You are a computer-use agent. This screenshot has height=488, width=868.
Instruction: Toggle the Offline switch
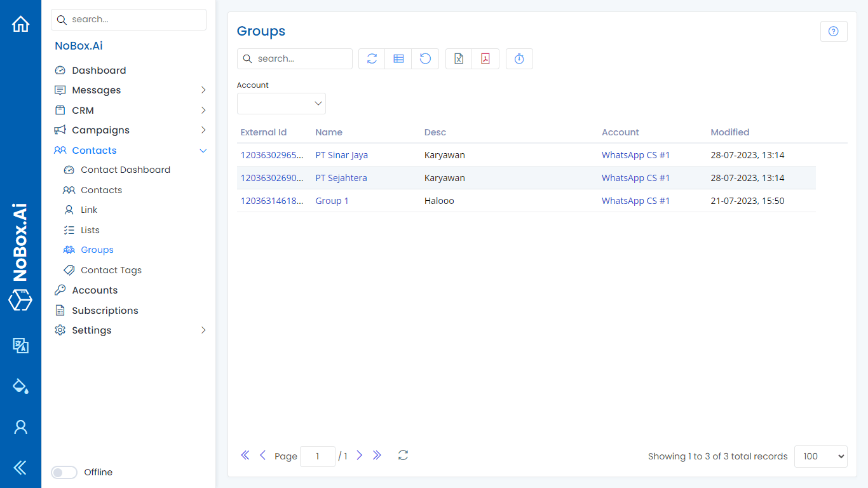tap(64, 472)
